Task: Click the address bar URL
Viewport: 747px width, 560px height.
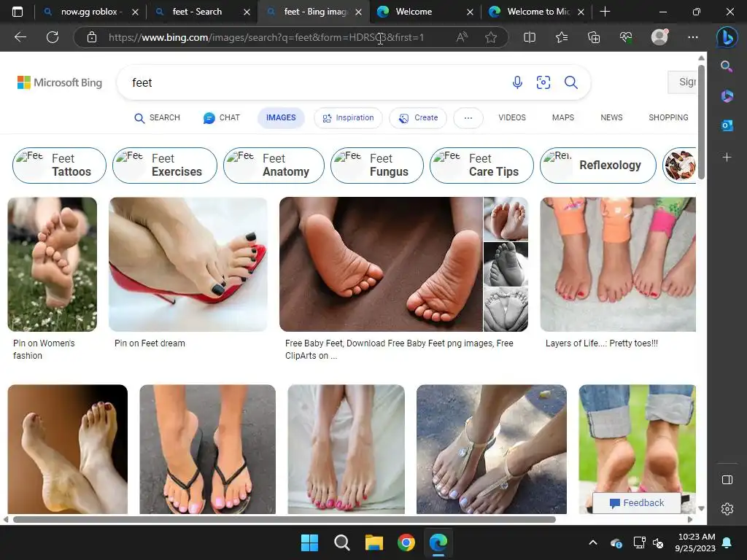Action: (x=266, y=37)
